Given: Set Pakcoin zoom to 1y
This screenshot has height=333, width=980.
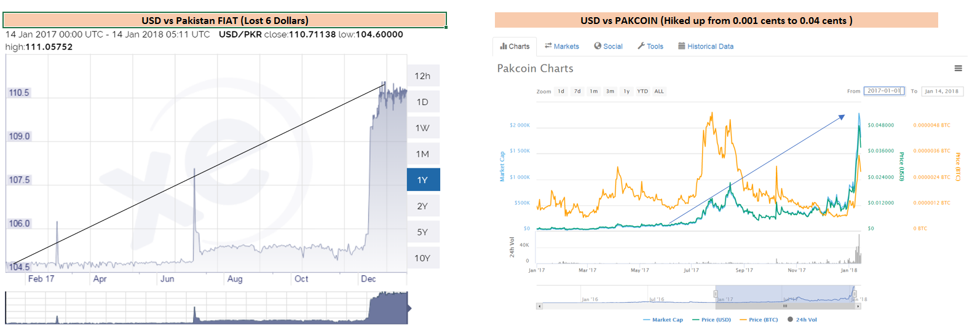Looking at the screenshot, I should 626,91.
